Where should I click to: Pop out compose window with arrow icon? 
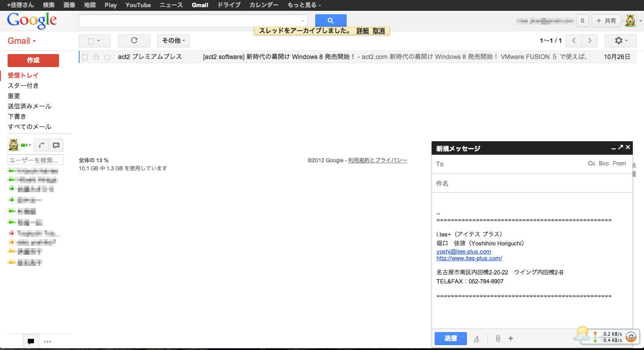[621, 147]
